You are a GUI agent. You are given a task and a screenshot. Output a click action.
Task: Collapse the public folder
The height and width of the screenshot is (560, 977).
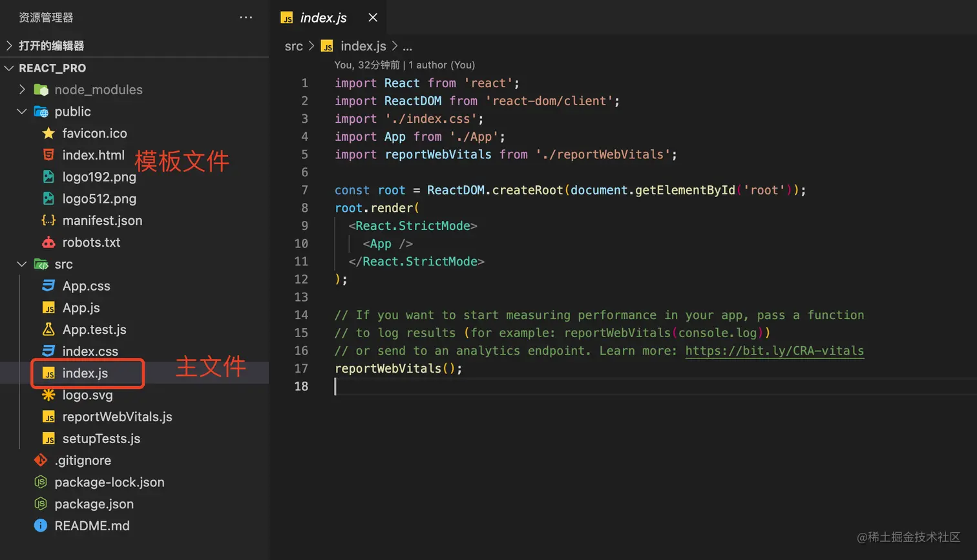point(22,112)
